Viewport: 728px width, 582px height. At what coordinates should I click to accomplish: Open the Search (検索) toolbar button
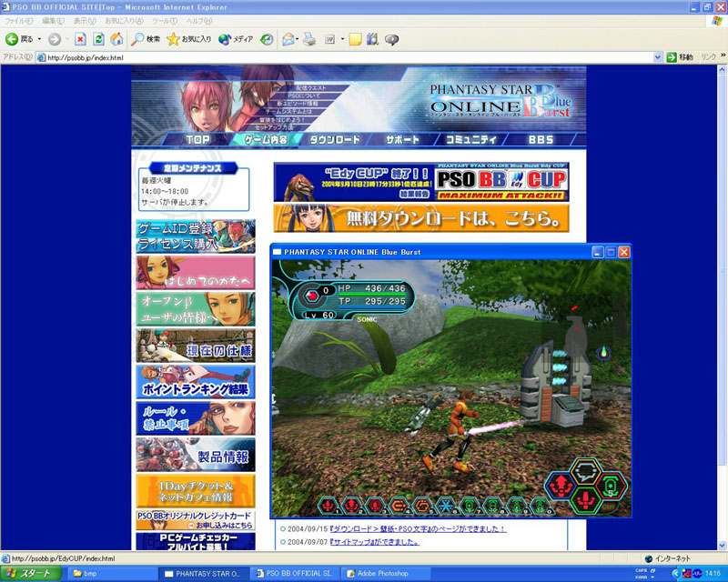tap(146, 39)
